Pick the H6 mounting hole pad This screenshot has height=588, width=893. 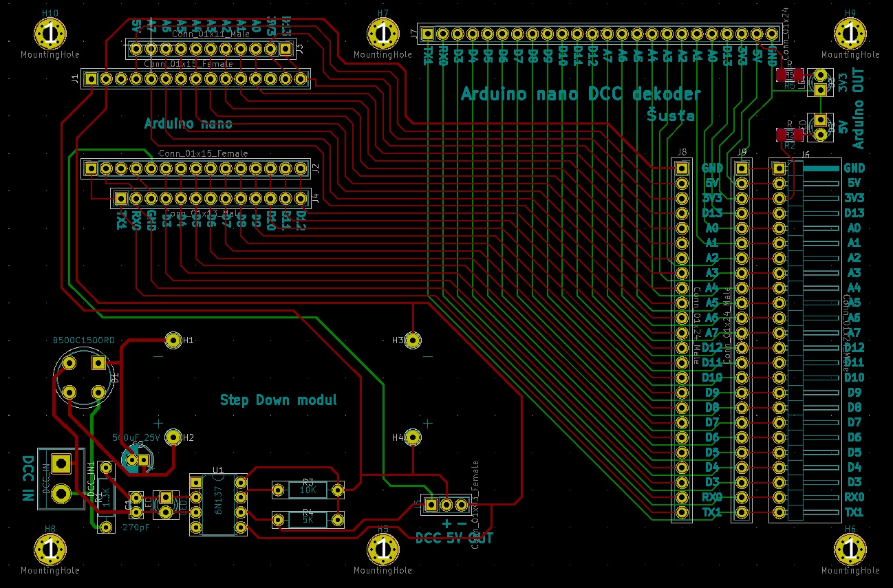850,549
